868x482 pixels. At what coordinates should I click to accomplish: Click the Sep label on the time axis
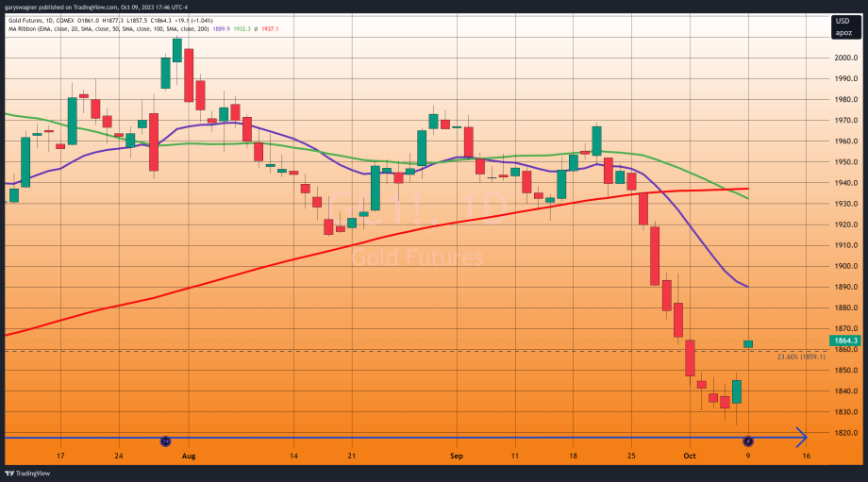point(456,455)
